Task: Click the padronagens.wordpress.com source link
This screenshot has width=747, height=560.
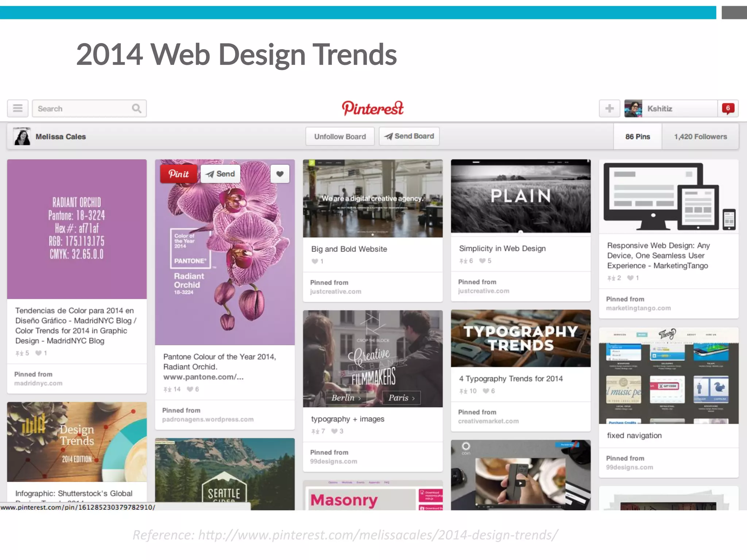Action: coord(208,419)
